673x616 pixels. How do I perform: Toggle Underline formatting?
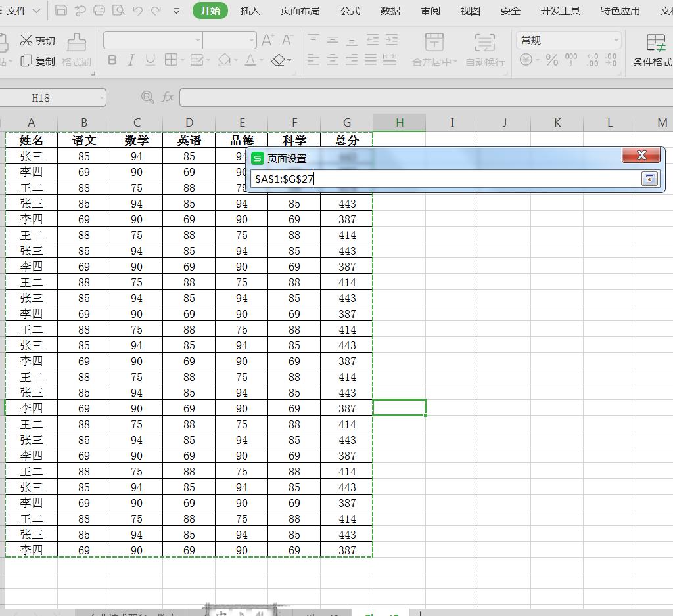click(x=151, y=60)
